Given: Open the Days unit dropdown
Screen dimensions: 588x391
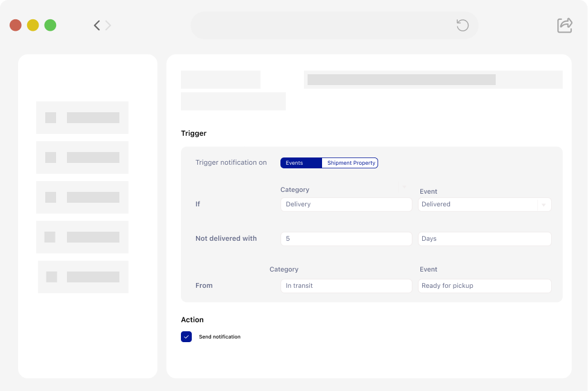Looking at the screenshot, I should coord(484,238).
